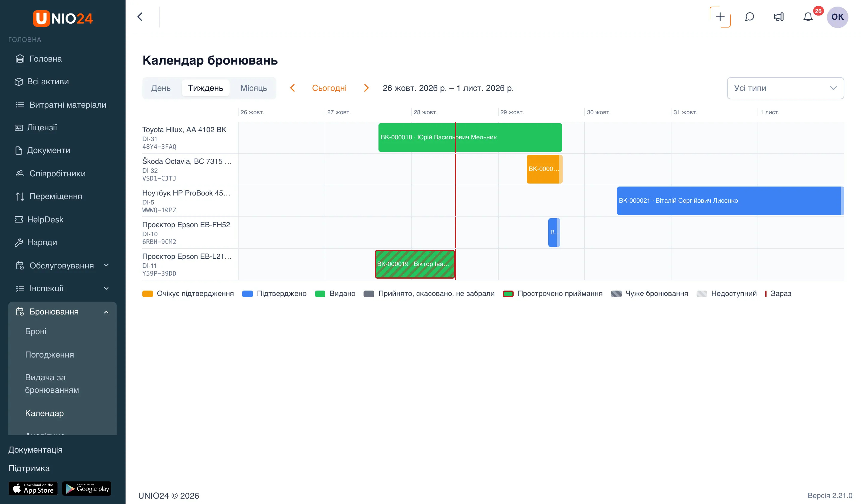Open overdue booking BK-000019
The width and height of the screenshot is (861, 504).
415,264
